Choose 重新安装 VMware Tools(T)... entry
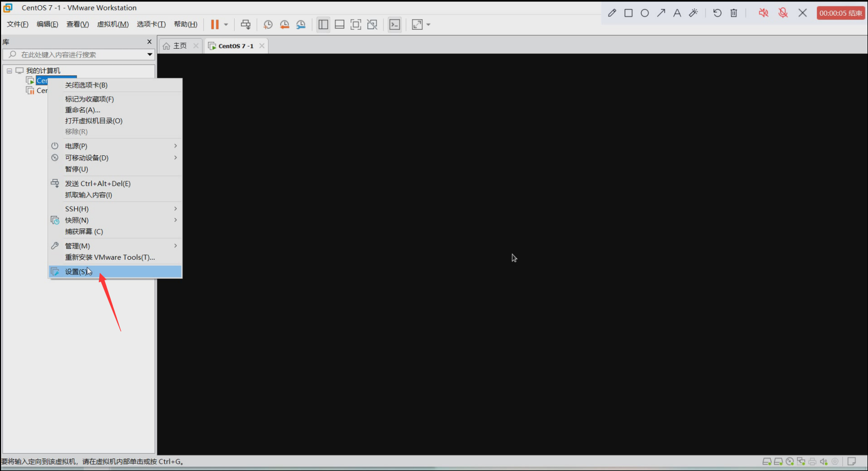Viewport: 868px width, 471px height. pos(115,257)
